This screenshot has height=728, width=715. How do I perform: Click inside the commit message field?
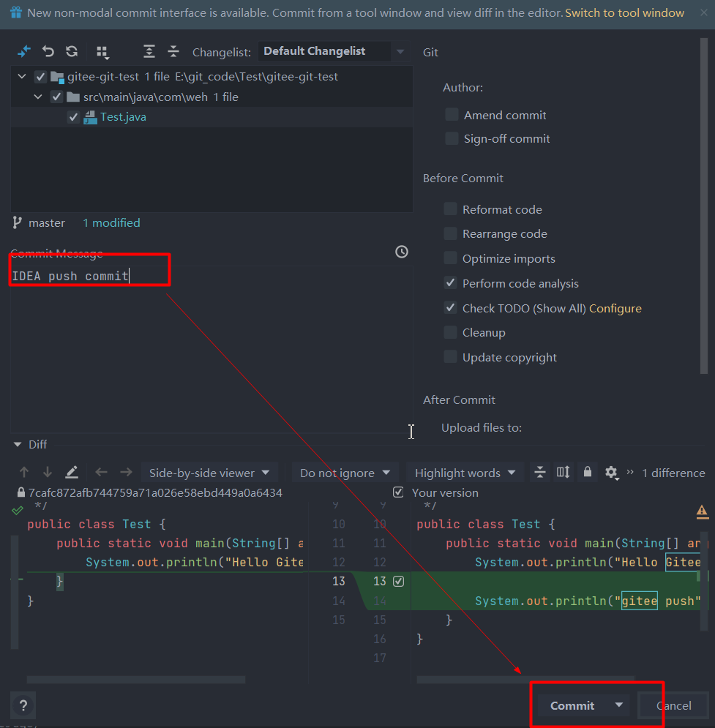211,350
